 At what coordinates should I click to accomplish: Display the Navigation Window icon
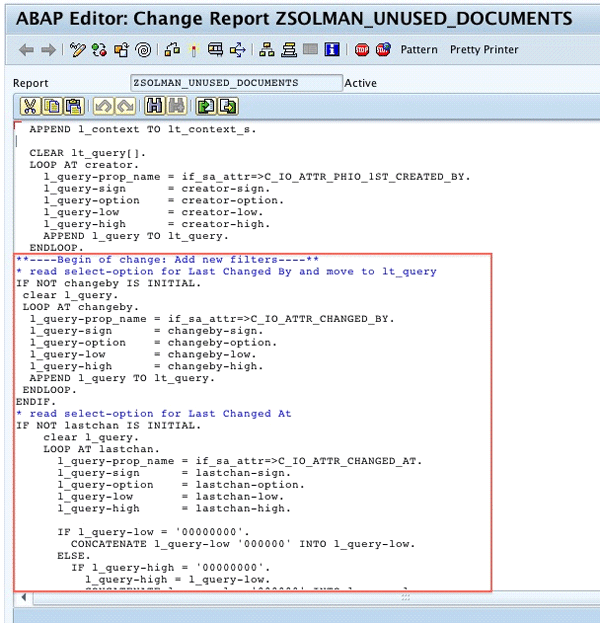point(289,50)
